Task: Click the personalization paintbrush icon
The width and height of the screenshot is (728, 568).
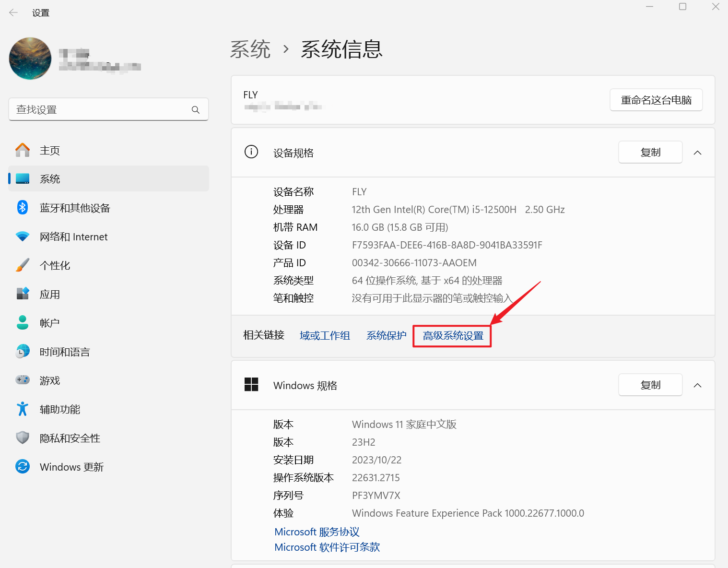Action: [x=23, y=265]
